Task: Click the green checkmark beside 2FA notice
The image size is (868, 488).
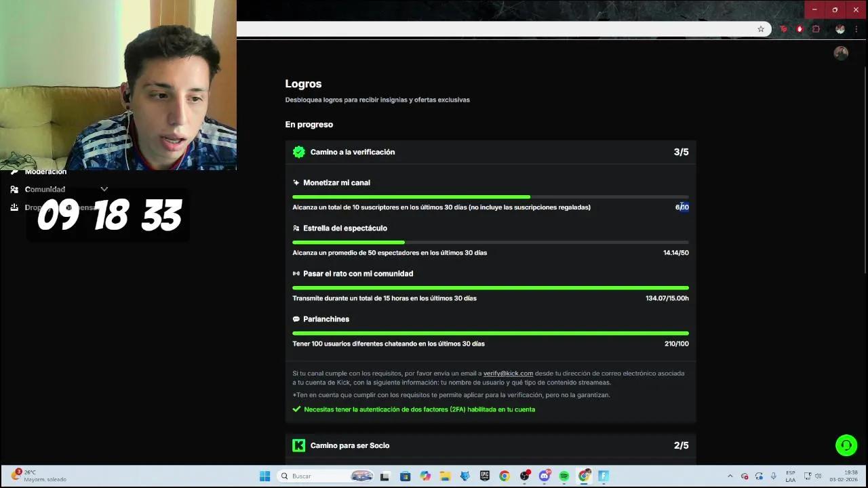Action: click(x=296, y=409)
